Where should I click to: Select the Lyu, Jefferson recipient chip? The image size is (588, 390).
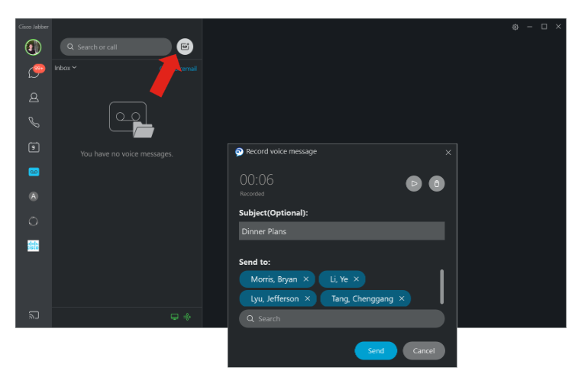[278, 298]
